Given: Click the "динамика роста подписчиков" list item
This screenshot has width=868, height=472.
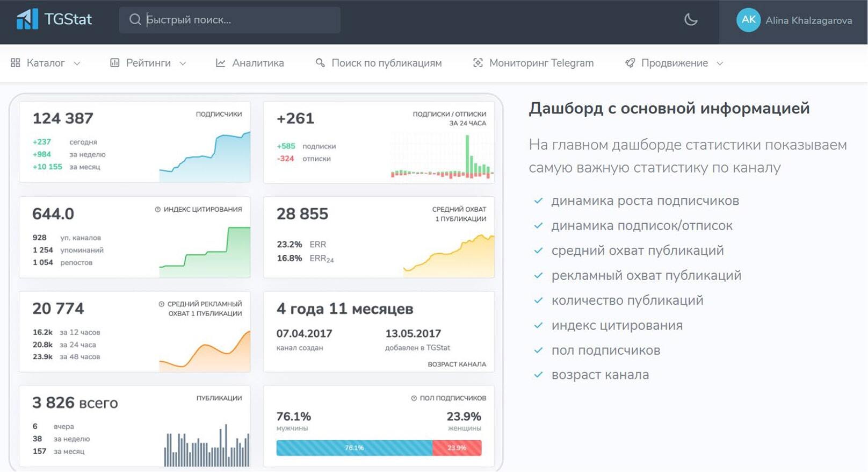Looking at the screenshot, I should (x=645, y=201).
